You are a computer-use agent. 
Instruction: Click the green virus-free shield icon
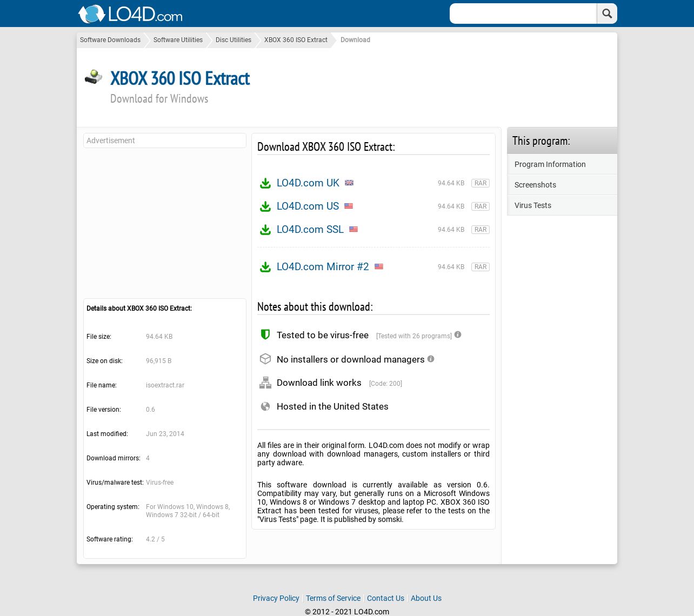coord(265,334)
